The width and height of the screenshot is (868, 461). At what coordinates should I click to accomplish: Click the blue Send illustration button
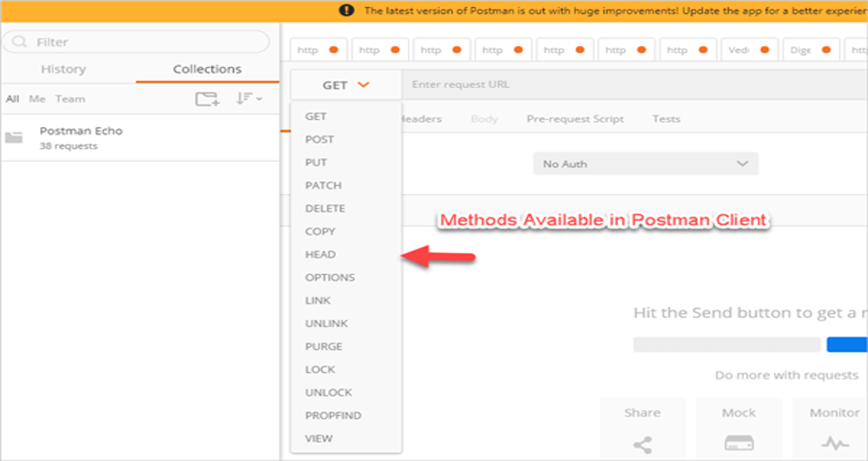point(847,344)
